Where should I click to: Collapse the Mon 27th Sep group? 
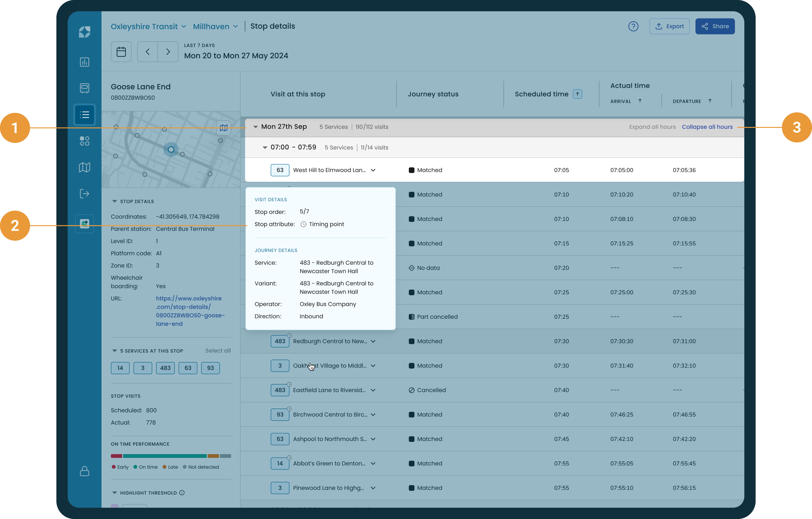point(256,127)
